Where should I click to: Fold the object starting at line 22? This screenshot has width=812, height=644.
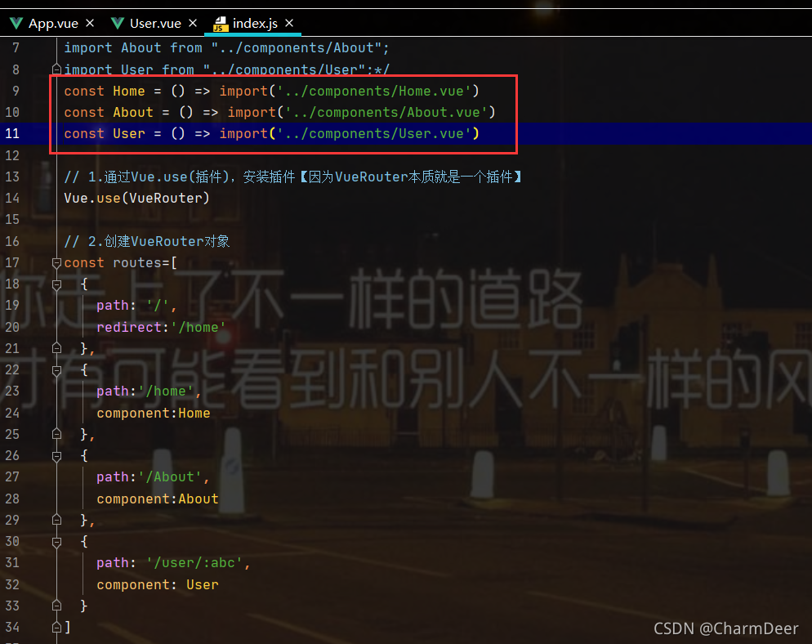tap(56, 370)
